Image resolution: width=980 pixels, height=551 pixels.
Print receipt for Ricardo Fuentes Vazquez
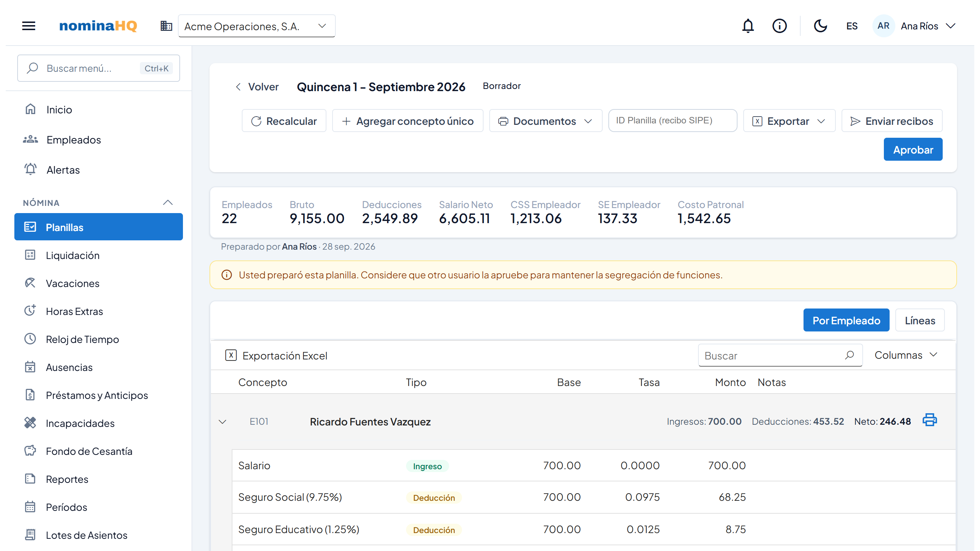tap(929, 420)
